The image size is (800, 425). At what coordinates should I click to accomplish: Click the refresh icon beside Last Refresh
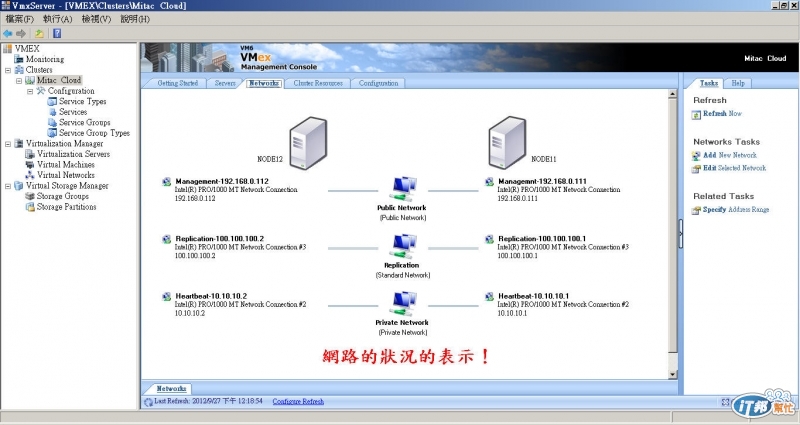pyautogui.click(x=148, y=402)
